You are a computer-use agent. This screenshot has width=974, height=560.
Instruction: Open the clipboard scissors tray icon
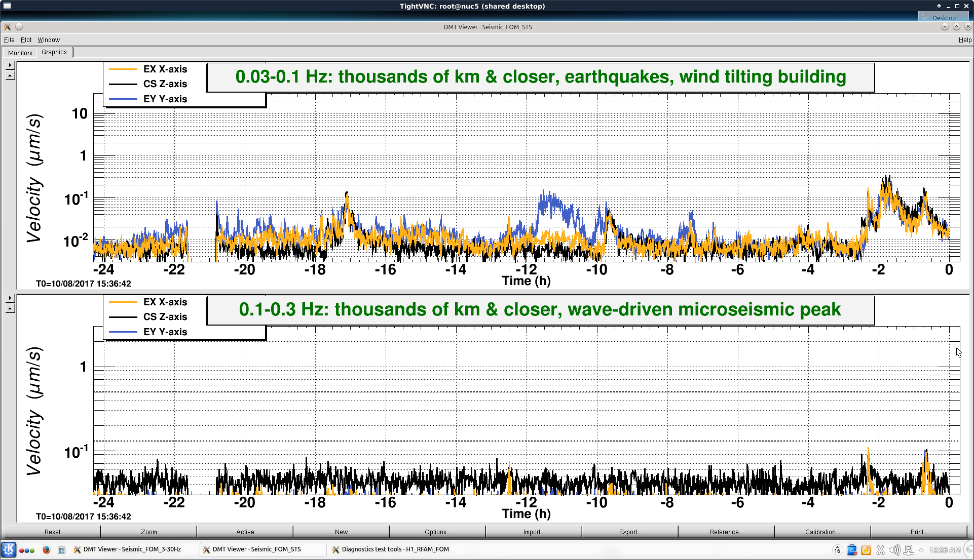point(880,550)
